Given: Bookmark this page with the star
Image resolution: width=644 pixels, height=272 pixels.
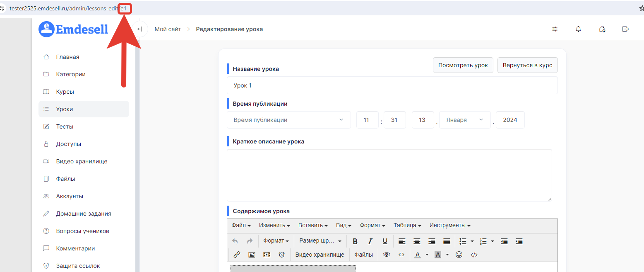Looking at the screenshot, I should tap(641, 8).
